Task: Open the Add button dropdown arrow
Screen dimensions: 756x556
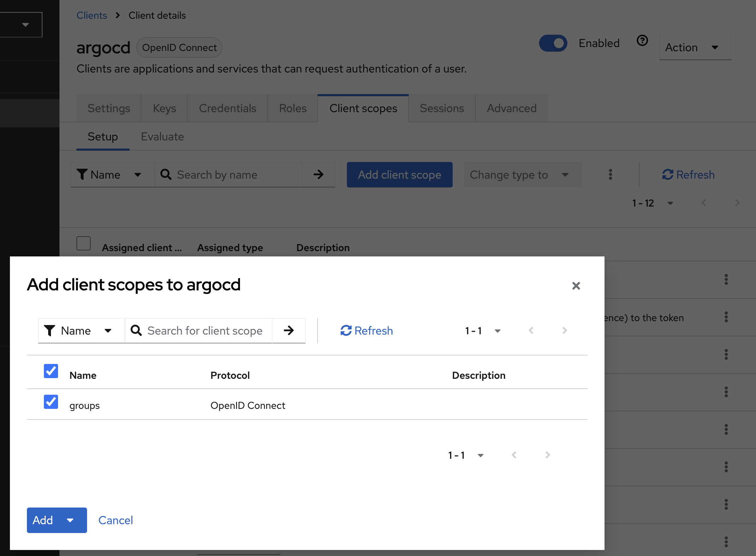Action: click(70, 520)
